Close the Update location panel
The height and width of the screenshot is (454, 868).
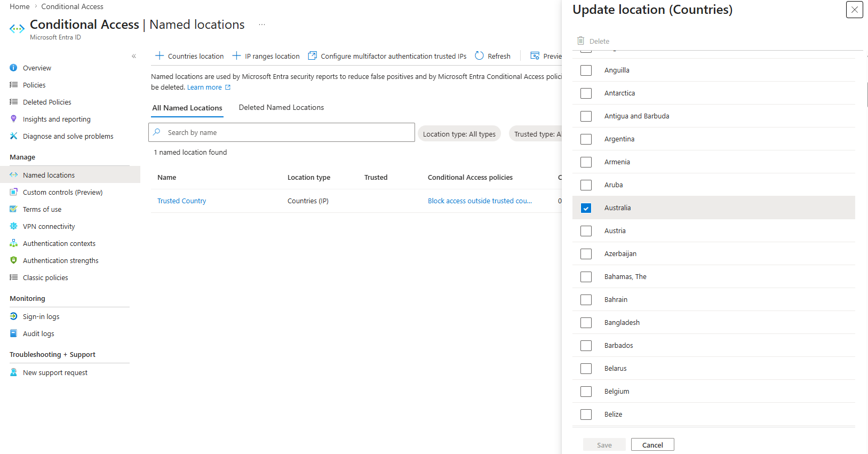[855, 10]
